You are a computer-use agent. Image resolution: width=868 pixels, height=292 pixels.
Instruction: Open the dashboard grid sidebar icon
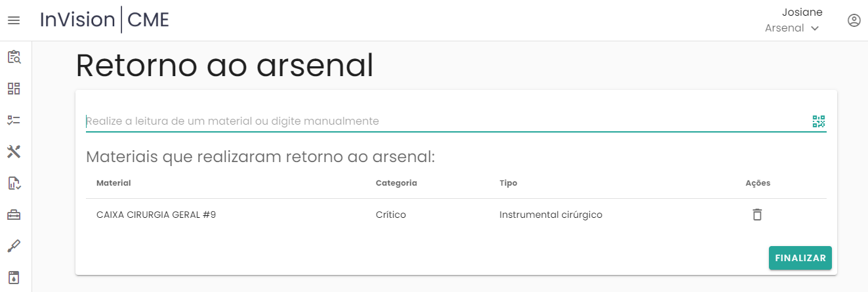tap(14, 89)
